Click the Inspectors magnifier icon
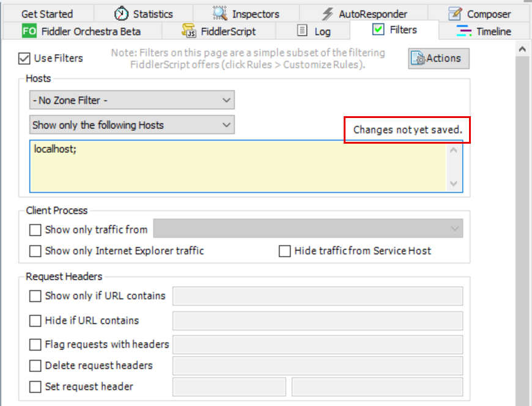Image resolution: width=532 pixels, height=406 pixels. click(x=220, y=13)
